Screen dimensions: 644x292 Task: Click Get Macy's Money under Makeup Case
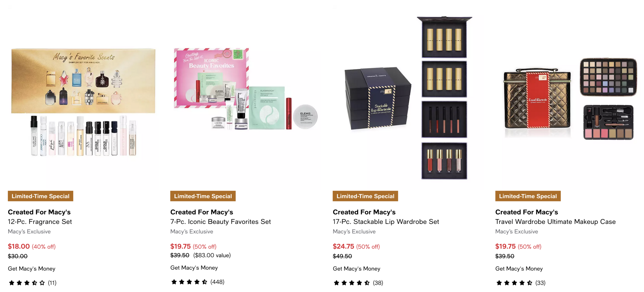tap(519, 268)
